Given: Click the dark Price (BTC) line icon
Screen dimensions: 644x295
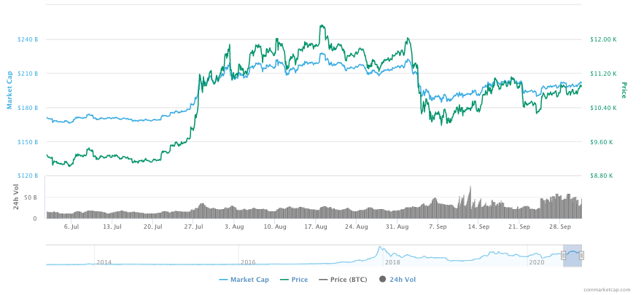Looking at the screenshot, I should point(323,280).
